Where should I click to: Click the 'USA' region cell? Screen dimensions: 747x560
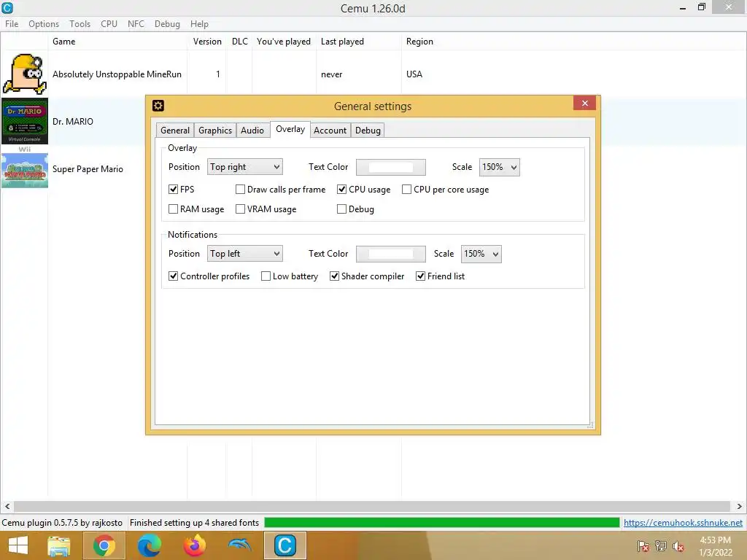[414, 74]
